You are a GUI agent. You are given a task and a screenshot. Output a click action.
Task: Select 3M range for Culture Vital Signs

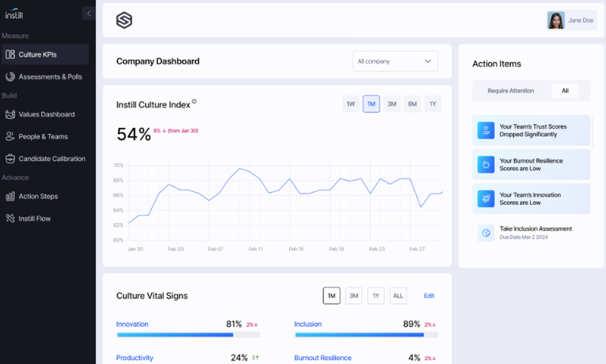tap(354, 296)
